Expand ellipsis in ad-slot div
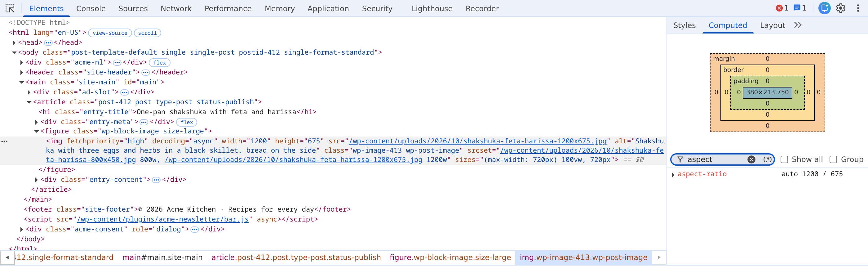Image resolution: width=868 pixels, height=273 pixels. pos(125,92)
